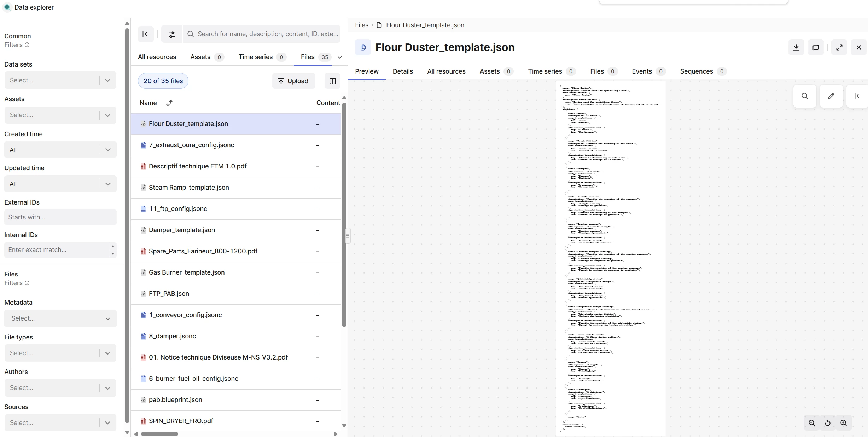Click the External IDs input field
Image resolution: width=868 pixels, height=437 pixels.
60,217
